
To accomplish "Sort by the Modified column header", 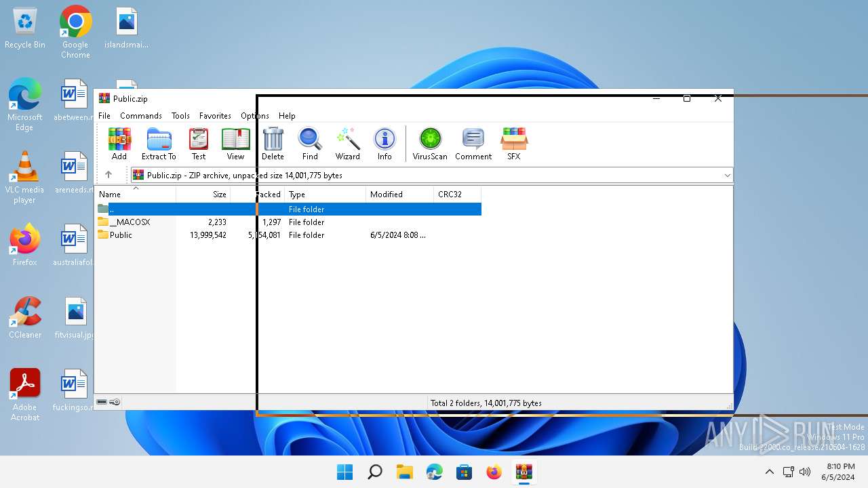I will pos(400,195).
